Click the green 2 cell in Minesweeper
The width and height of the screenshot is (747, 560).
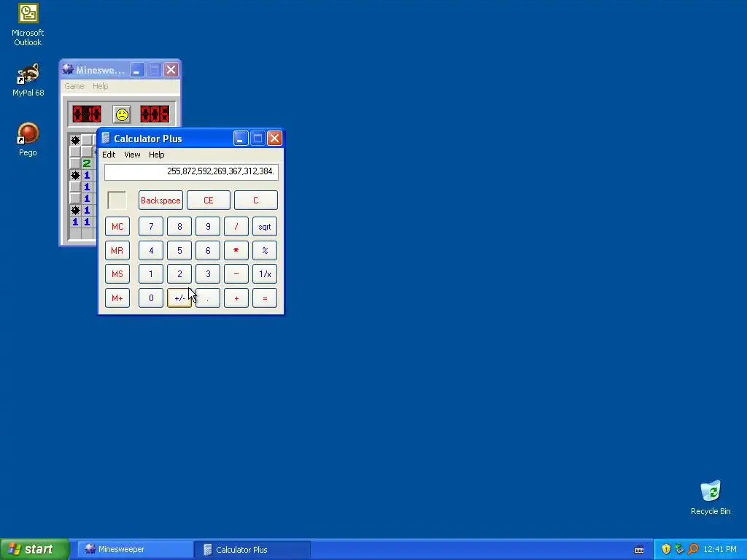click(87, 163)
